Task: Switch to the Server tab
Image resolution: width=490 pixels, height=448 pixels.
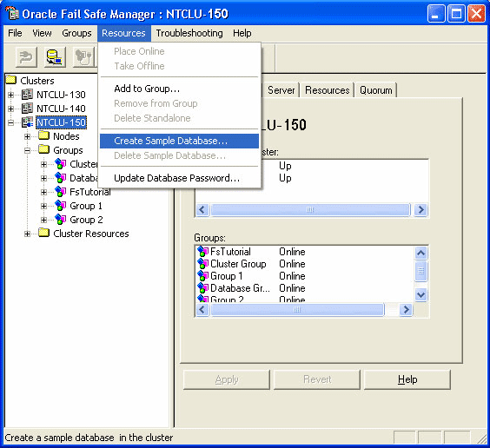Action: 281,90
